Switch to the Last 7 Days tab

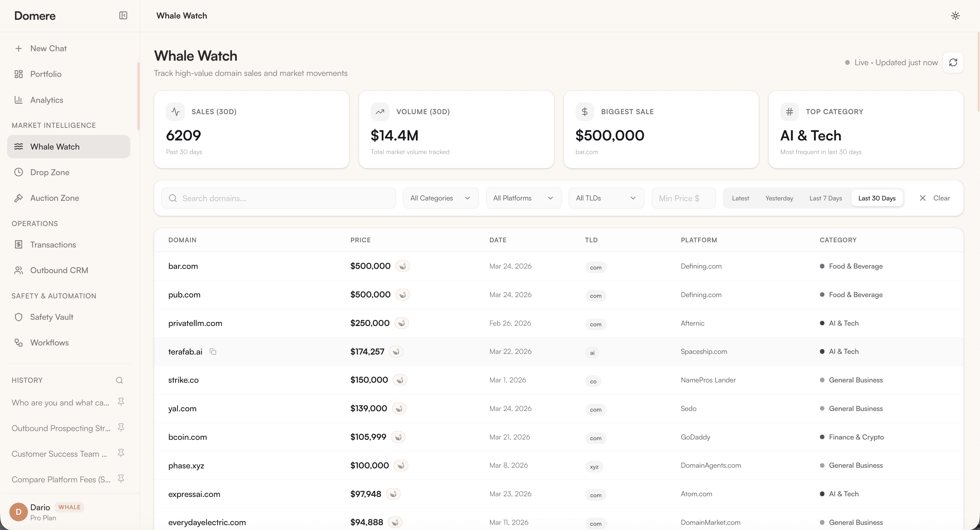click(825, 198)
